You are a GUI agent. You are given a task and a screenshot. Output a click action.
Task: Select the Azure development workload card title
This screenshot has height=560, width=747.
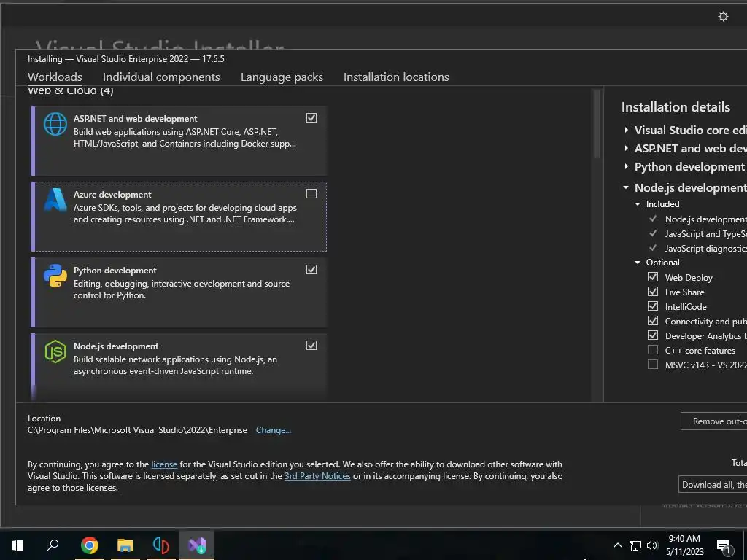click(112, 194)
